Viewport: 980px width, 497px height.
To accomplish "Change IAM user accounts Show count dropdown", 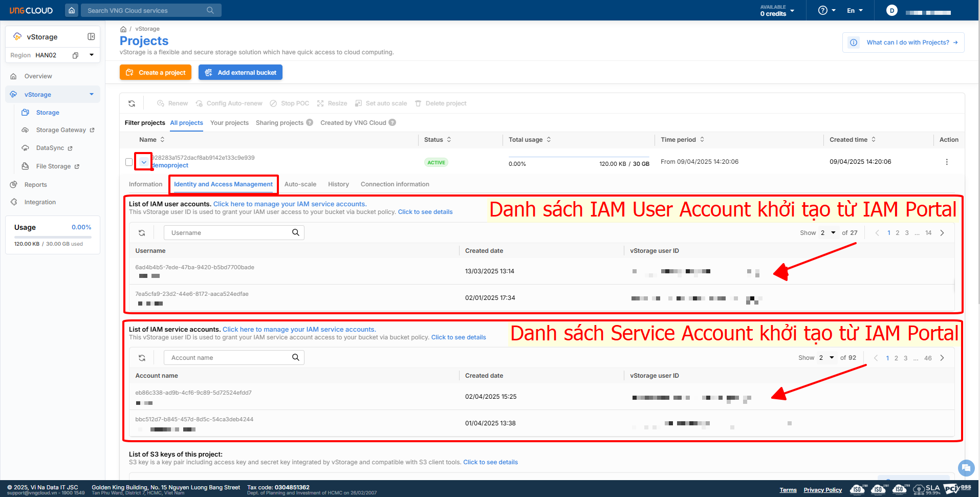I will coord(827,233).
